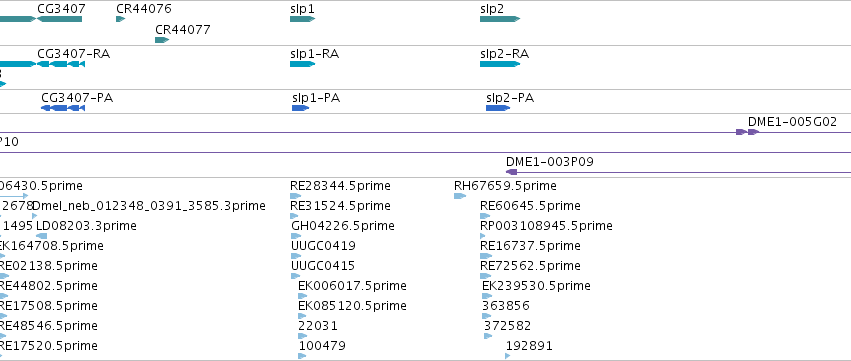Click the 192891 feature marker

pyautogui.click(x=507, y=356)
